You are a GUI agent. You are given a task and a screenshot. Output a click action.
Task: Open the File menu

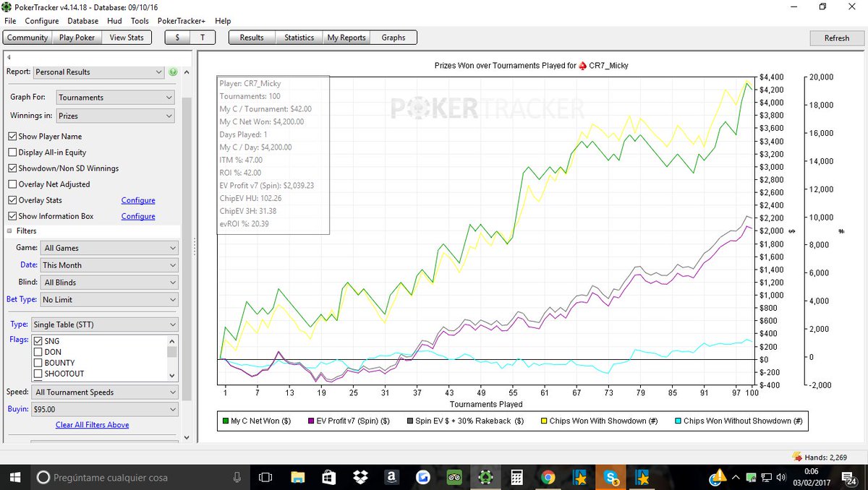coord(10,21)
